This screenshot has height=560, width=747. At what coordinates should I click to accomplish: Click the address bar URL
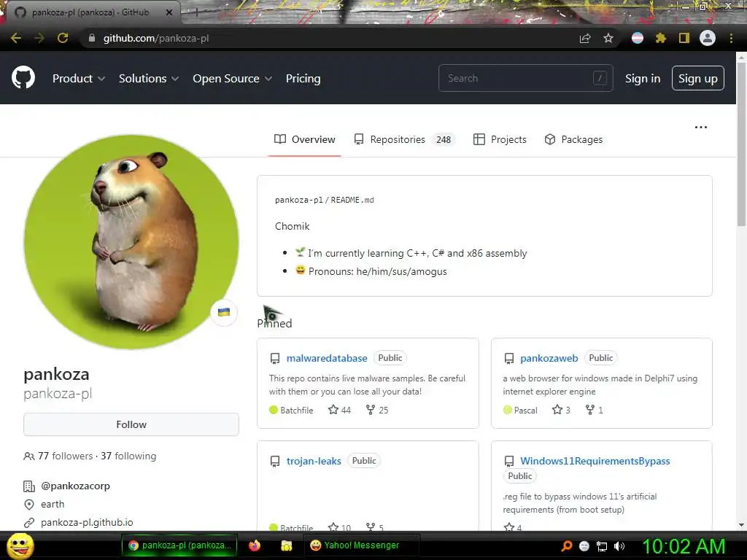point(156,38)
